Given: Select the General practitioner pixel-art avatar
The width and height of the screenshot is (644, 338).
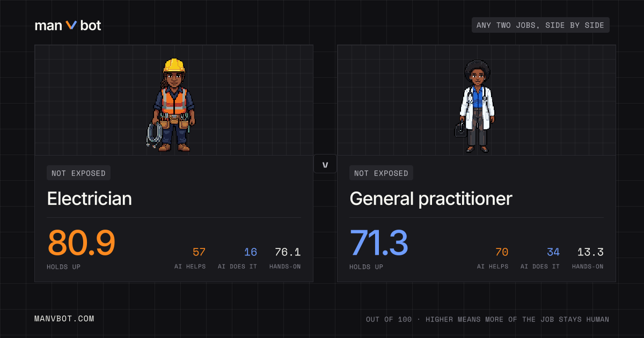Looking at the screenshot, I should pyautogui.click(x=474, y=106).
